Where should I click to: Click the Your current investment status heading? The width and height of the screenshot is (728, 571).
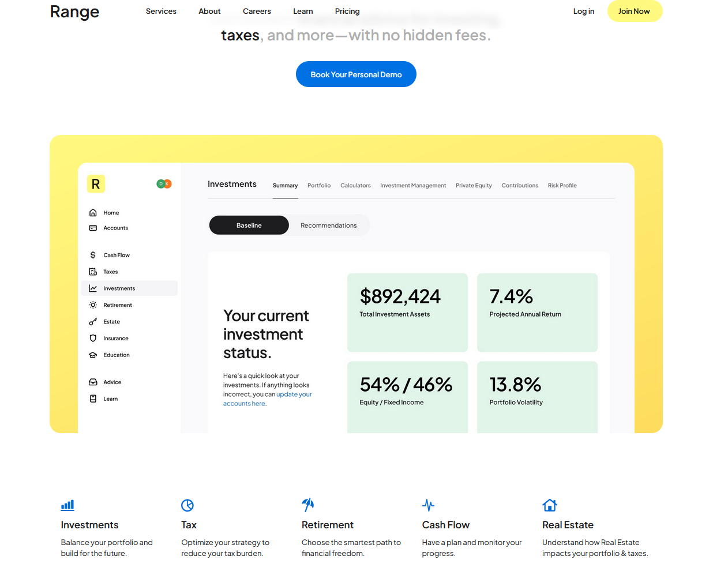266,335
